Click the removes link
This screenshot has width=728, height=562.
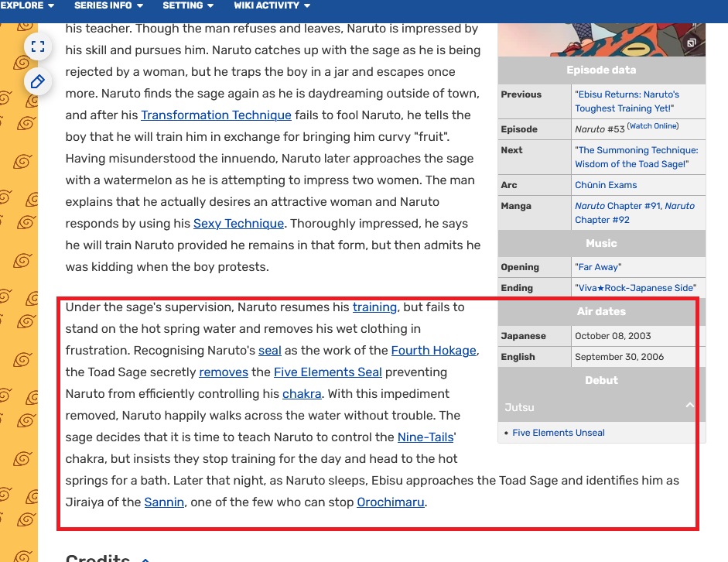pos(224,372)
